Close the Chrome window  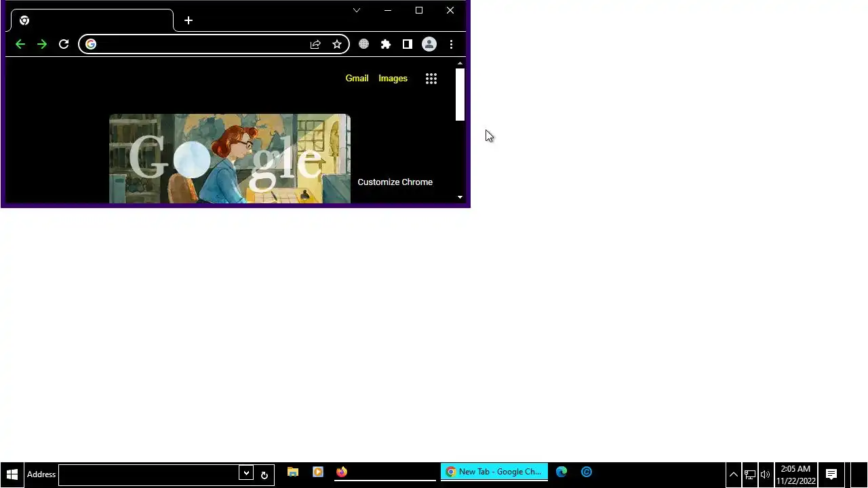tap(450, 10)
